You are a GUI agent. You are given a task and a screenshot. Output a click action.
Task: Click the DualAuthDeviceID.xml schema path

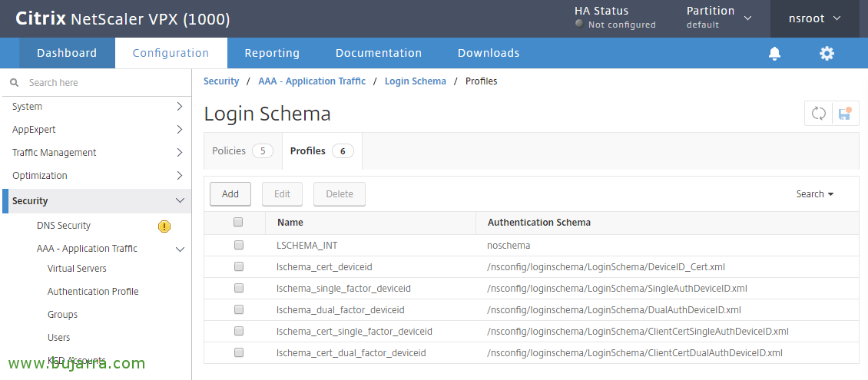[615, 309]
